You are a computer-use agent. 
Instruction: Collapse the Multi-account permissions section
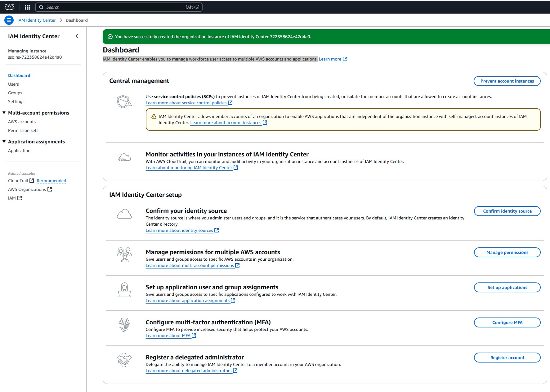tap(4, 113)
